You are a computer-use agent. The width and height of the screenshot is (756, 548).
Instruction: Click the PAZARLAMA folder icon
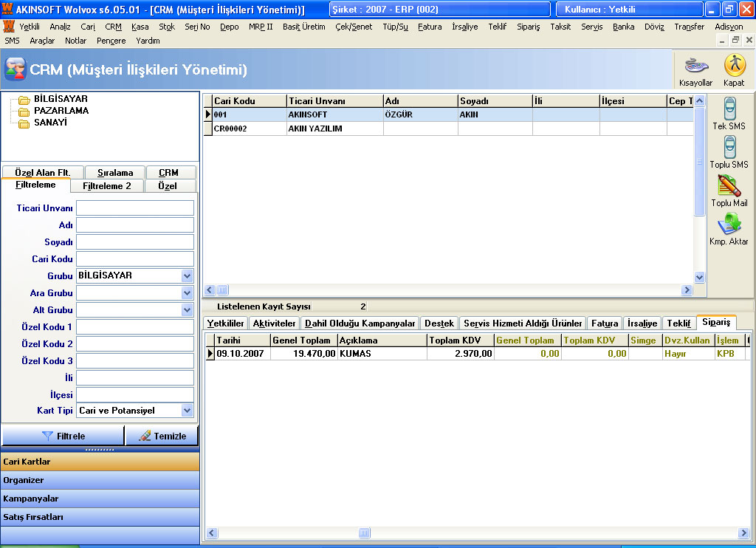coord(24,112)
